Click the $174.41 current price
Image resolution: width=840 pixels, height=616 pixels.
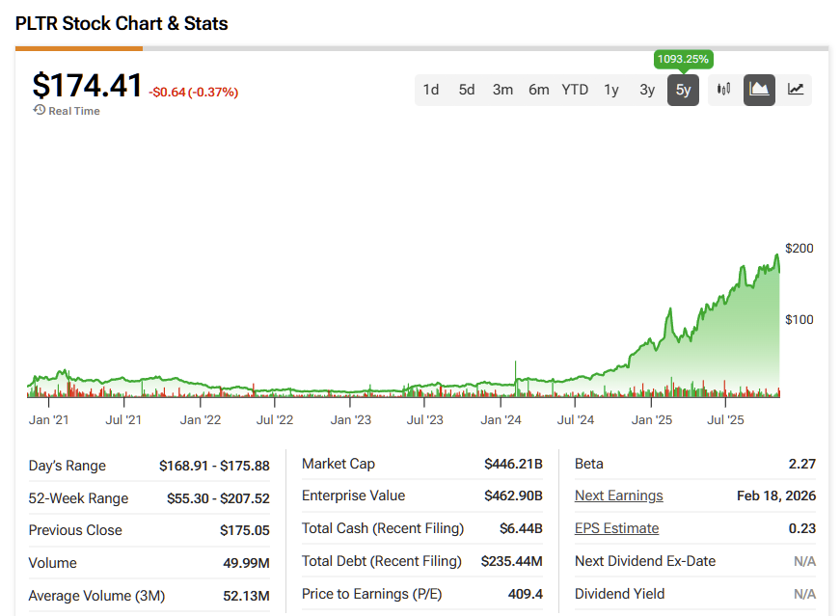(87, 86)
